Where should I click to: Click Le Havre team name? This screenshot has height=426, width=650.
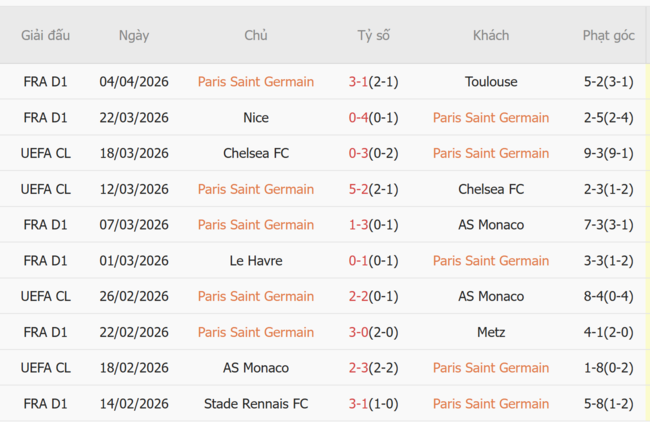[x=256, y=261]
